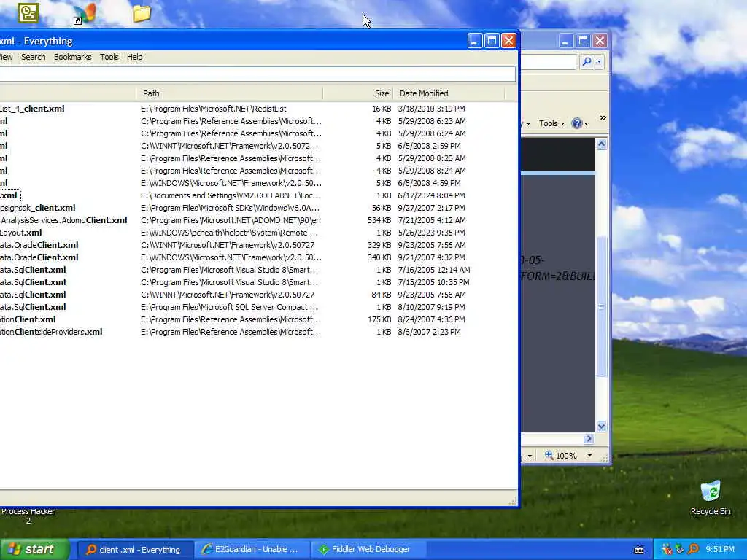
Task: Click the IE horizontal scroll right arrow
Action: point(589,438)
